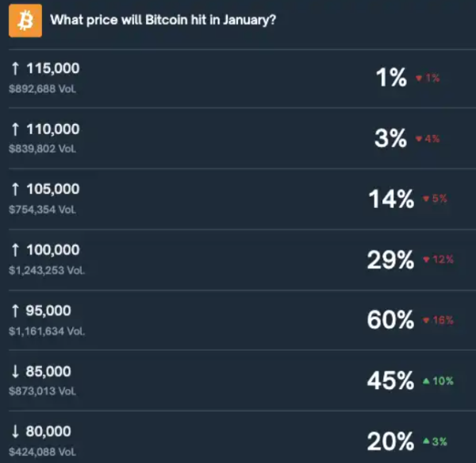Click the 1% chance for 115,000
476x463 pixels.
point(391,78)
